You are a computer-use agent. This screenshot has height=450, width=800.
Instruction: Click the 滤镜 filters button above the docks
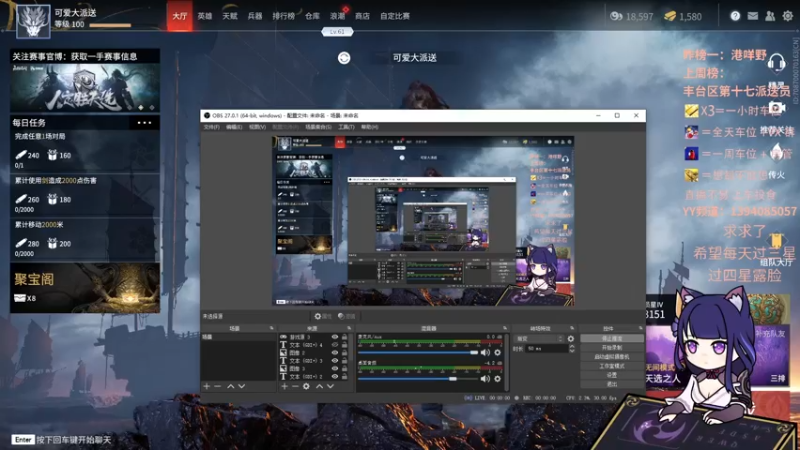coord(346,316)
